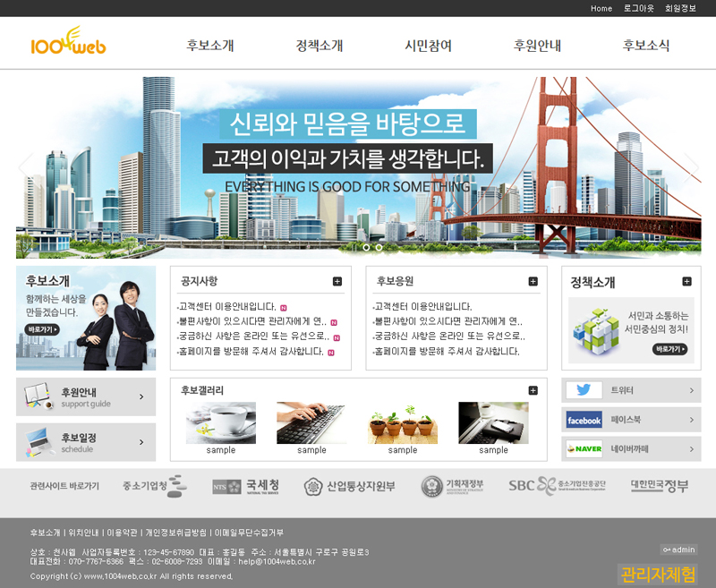Select the first banner slide indicator dot

pyautogui.click(x=366, y=247)
